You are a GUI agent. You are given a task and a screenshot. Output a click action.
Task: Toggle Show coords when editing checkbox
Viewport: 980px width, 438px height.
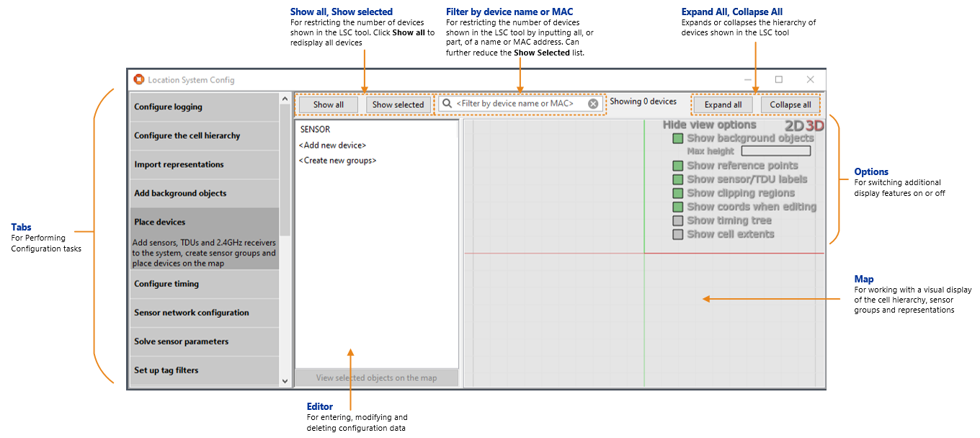tap(677, 207)
